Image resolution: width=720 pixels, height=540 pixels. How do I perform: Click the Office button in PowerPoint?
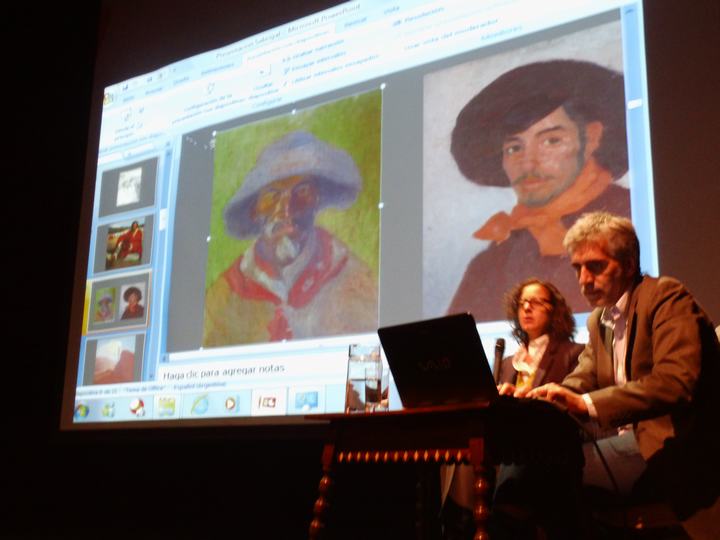[108, 98]
